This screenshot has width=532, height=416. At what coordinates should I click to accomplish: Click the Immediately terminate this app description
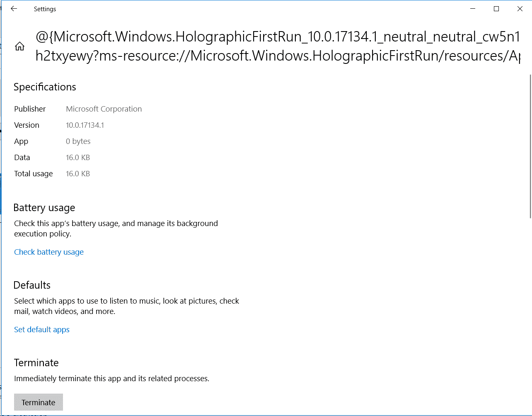112,379
